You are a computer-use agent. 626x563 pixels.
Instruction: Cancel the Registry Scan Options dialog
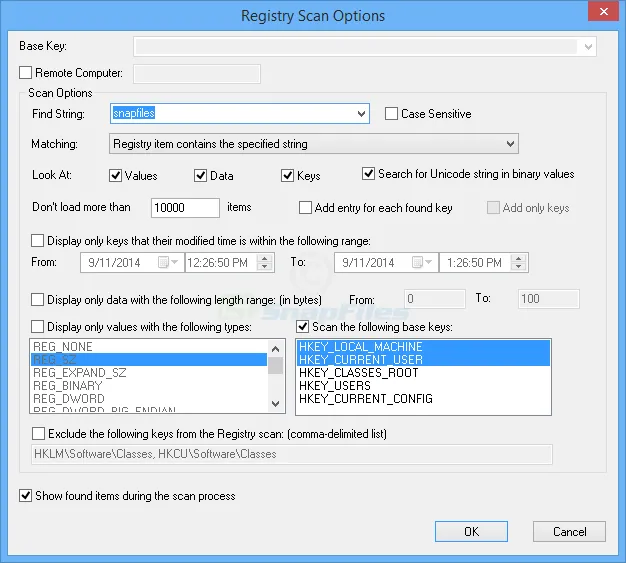point(569,531)
